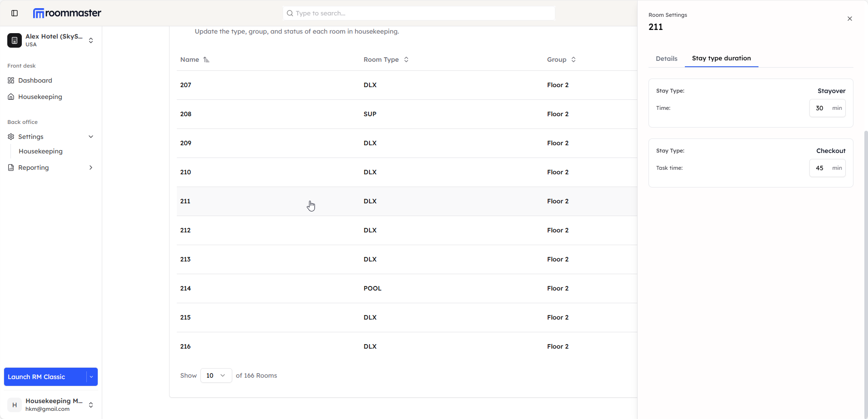Edit the Checkout task time field
Screen dimensions: 868x419
coord(819,168)
